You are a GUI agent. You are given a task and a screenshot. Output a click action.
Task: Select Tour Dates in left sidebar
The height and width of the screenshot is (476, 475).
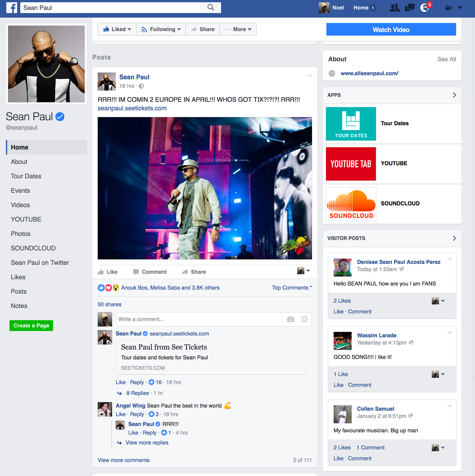(x=26, y=176)
